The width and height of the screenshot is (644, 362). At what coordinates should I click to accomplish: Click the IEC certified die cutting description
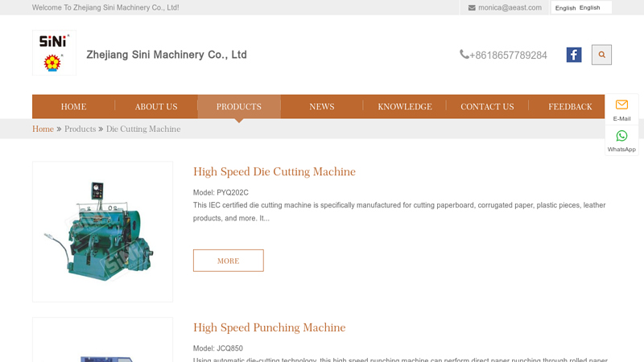pyautogui.click(x=399, y=212)
